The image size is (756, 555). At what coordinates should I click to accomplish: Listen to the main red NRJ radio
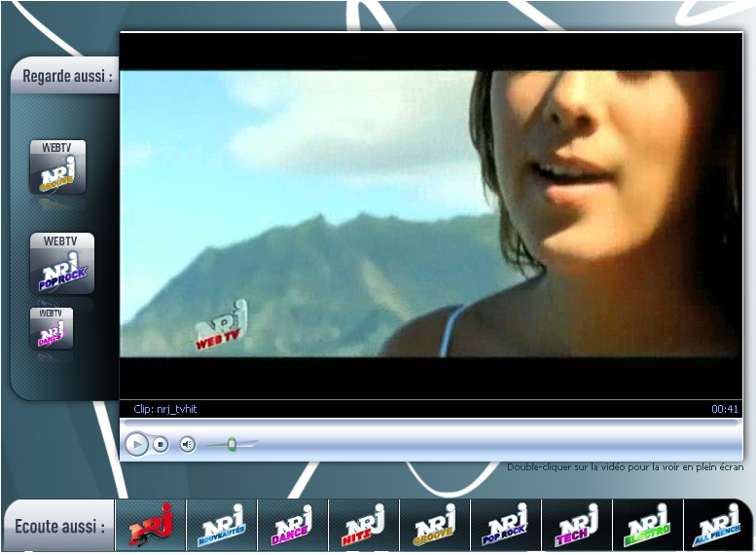pos(151,525)
